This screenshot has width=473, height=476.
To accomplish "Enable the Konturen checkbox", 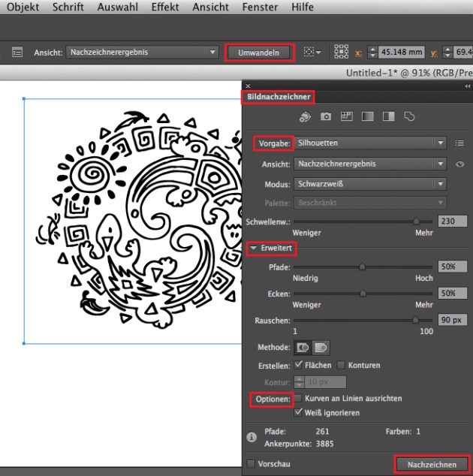I will pyautogui.click(x=342, y=366).
